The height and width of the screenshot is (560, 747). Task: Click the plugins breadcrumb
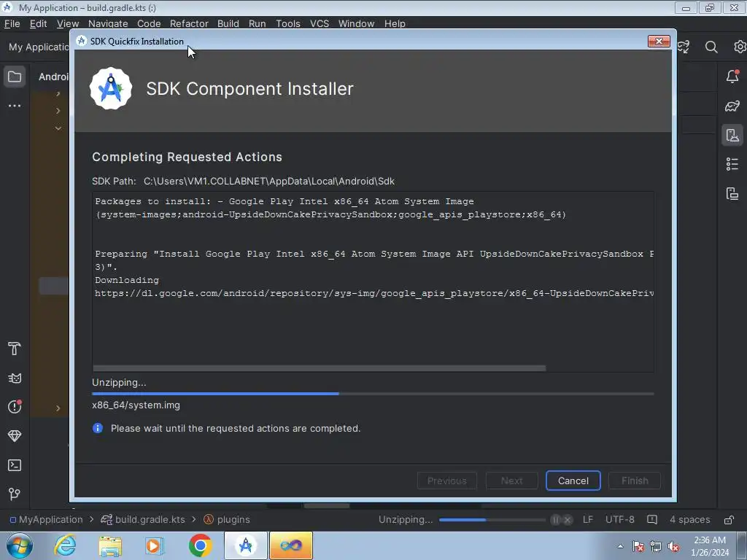(x=227, y=519)
